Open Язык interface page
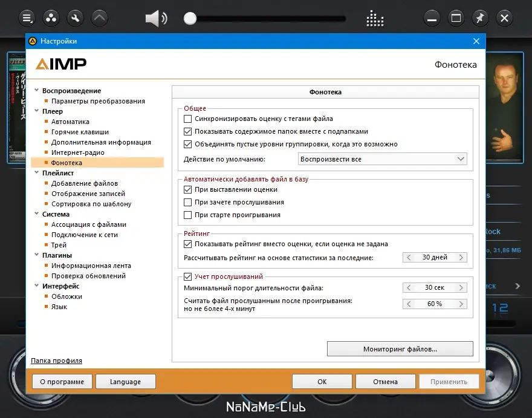 coord(59,307)
